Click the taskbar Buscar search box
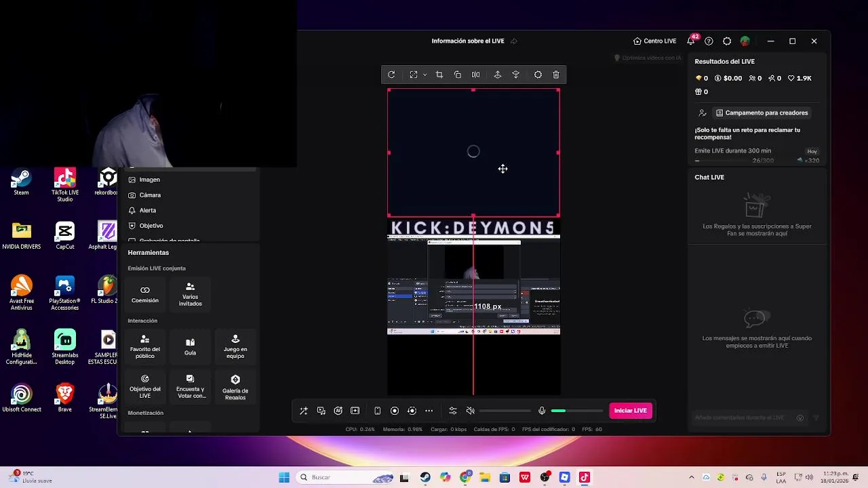Image resolution: width=868 pixels, height=488 pixels. (x=343, y=477)
